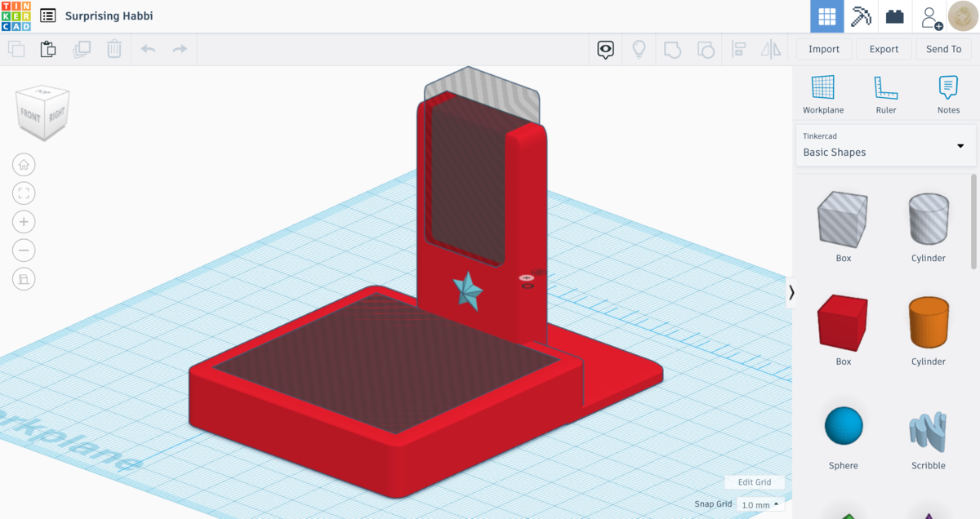Image resolution: width=980 pixels, height=519 pixels.
Task: Click the view cube RIGHT face
Action: [x=56, y=115]
